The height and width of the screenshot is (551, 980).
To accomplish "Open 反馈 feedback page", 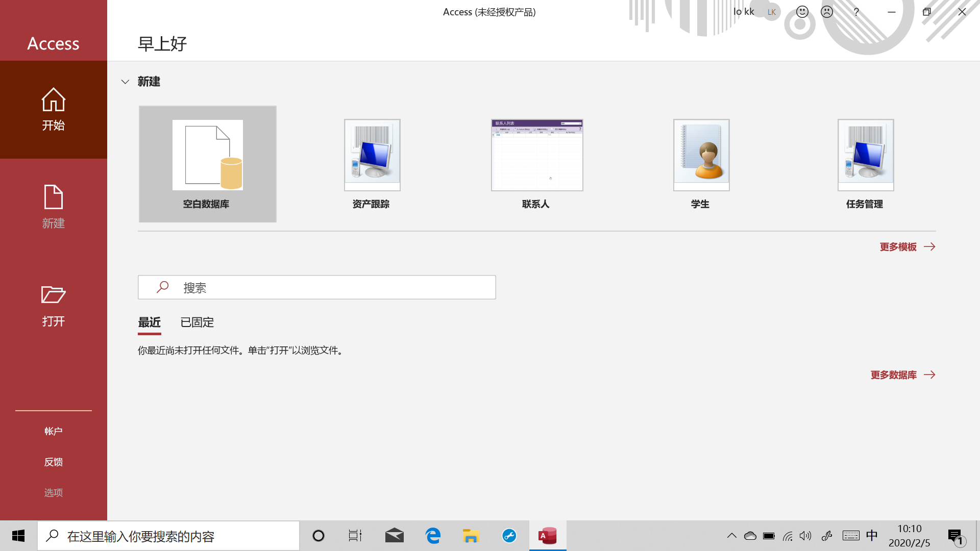I will [54, 462].
